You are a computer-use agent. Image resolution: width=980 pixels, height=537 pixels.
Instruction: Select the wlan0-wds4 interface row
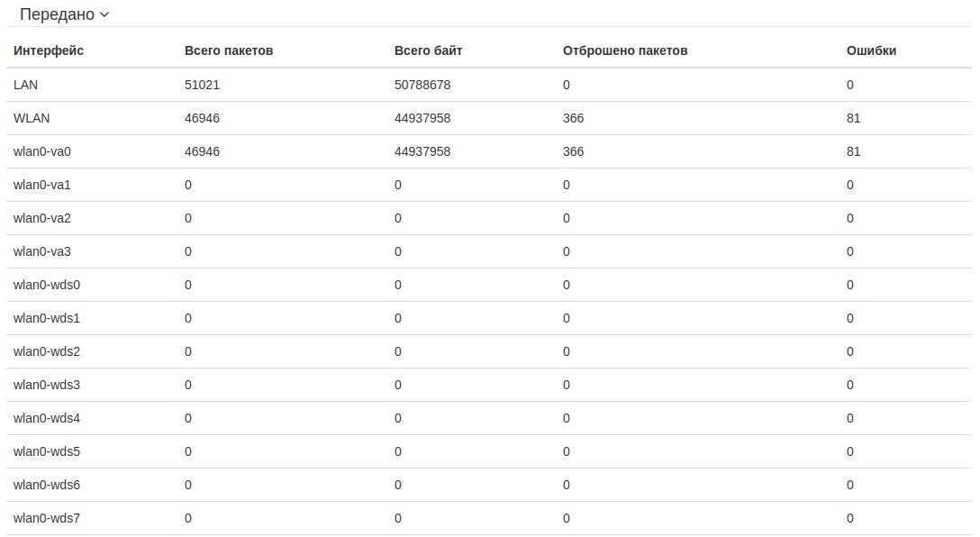(x=47, y=418)
